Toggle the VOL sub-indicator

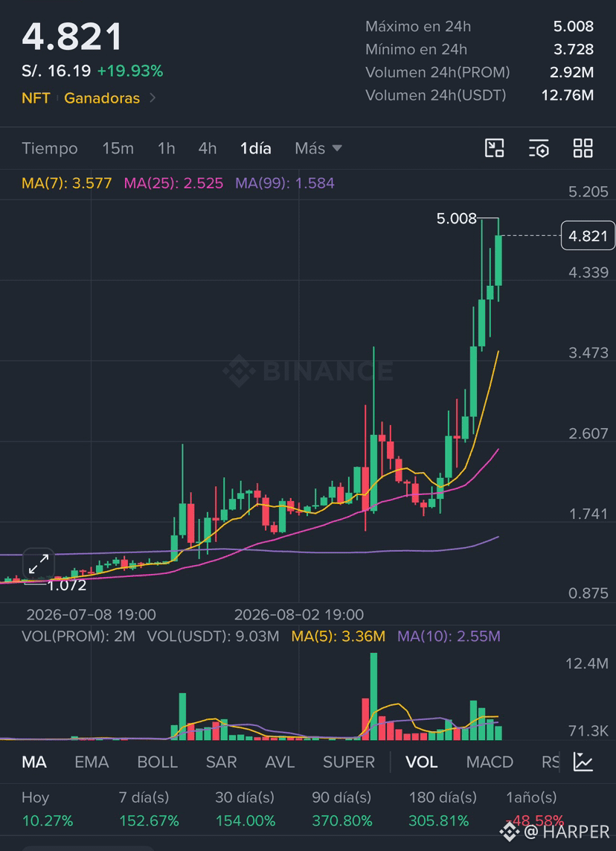(421, 762)
